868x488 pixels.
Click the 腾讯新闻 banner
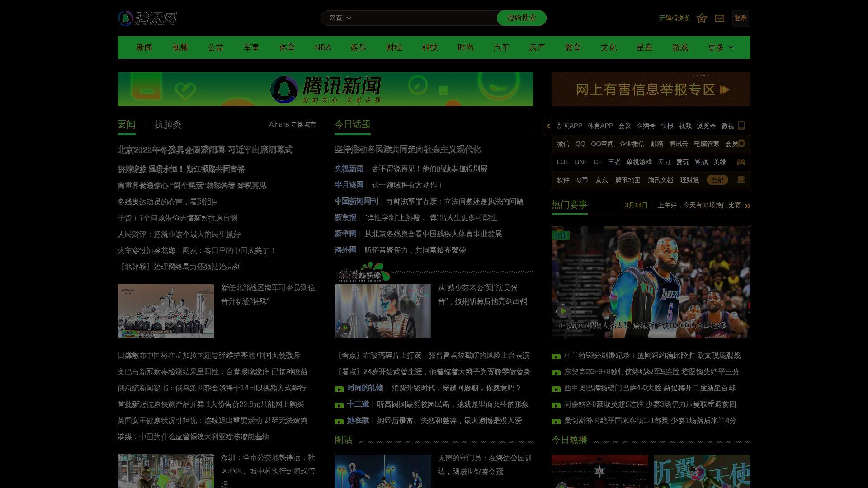[325, 89]
